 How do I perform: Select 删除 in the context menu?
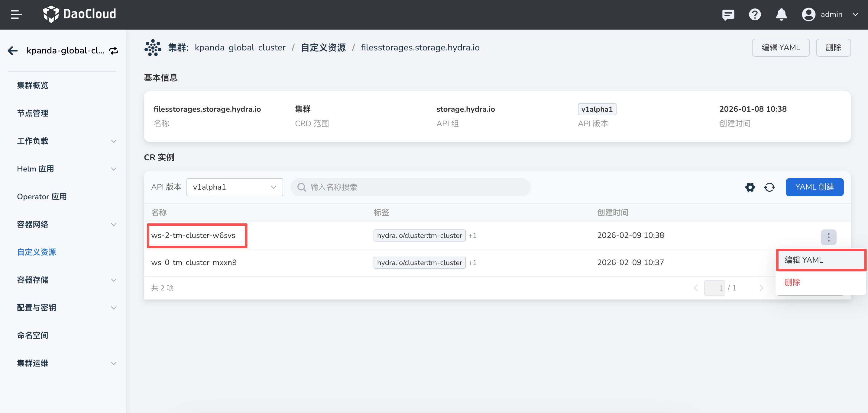click(x=792, y=282)
